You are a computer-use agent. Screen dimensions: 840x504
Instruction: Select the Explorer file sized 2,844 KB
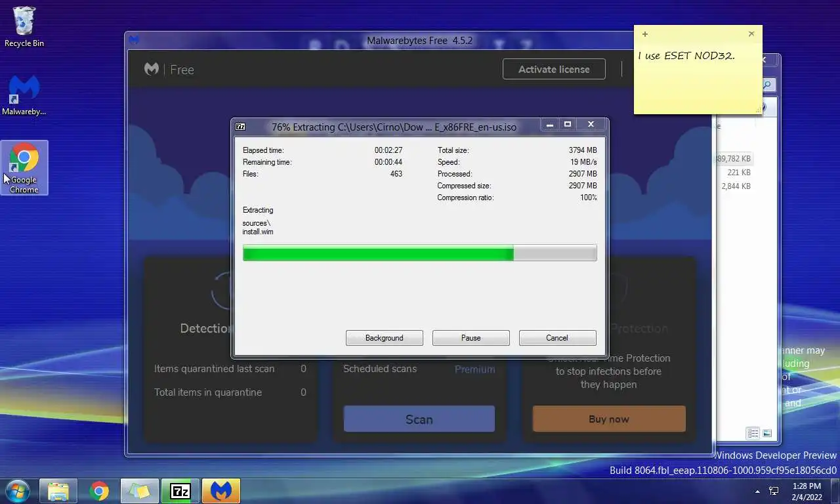(736, 186)
